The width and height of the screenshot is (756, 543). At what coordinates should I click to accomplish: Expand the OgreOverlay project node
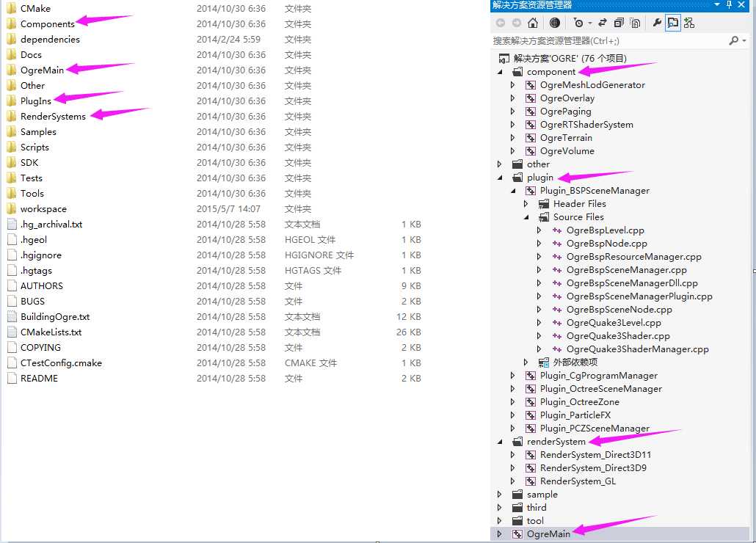point(512,98)
